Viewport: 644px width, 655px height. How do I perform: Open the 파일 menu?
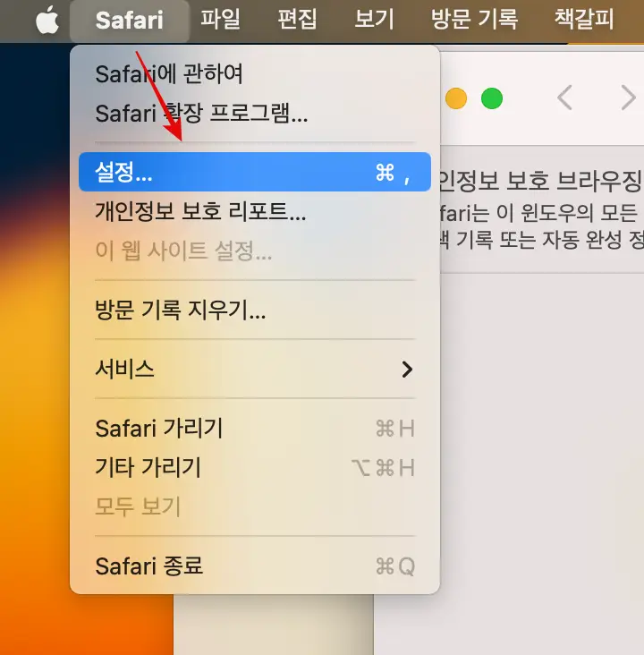220,20
